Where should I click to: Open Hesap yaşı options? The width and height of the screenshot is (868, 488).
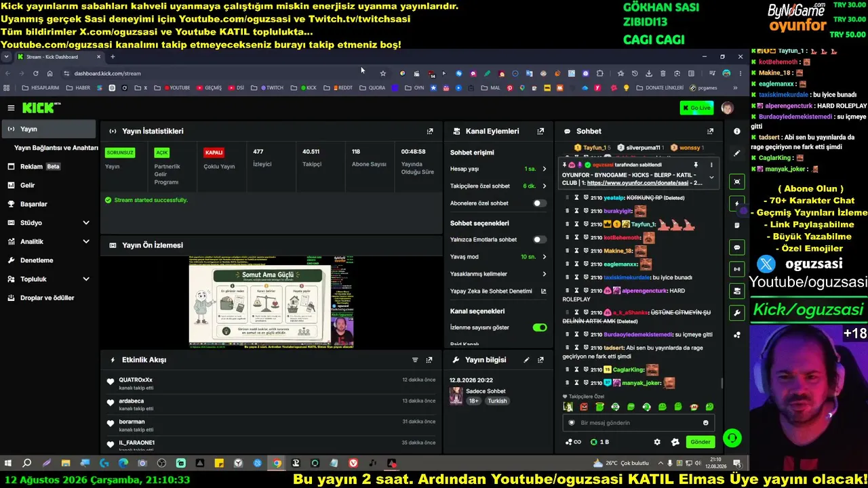pos(498,169)
